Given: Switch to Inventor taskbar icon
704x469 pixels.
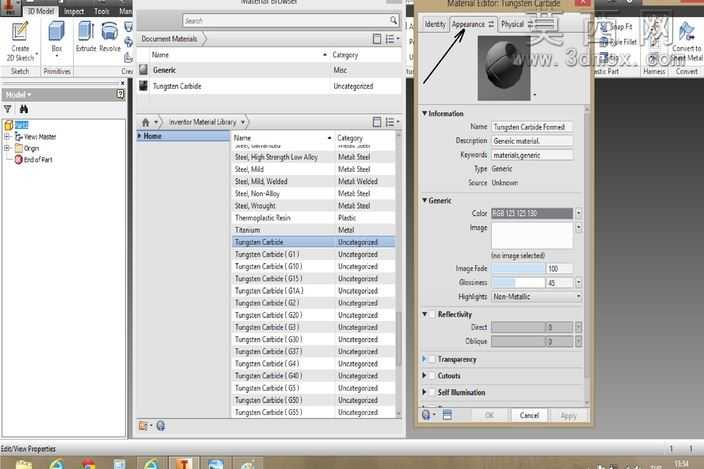Looking at the screenshot, I should 183,464.
